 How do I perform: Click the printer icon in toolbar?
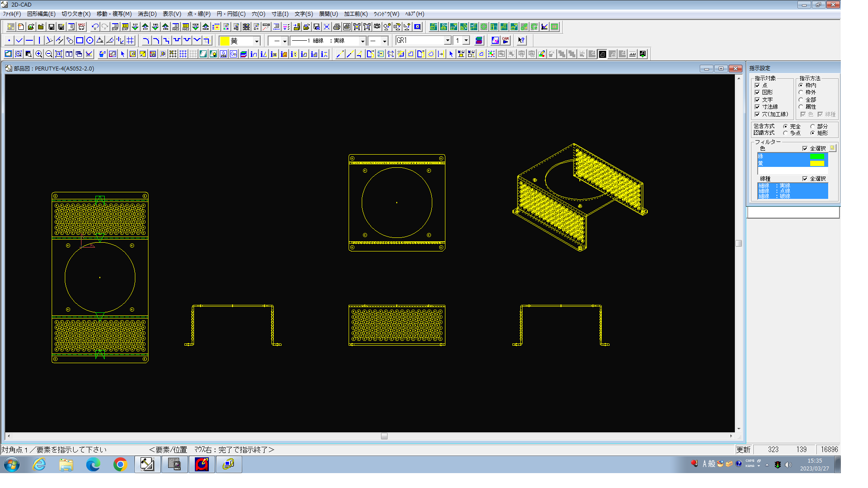coord(336,27)
